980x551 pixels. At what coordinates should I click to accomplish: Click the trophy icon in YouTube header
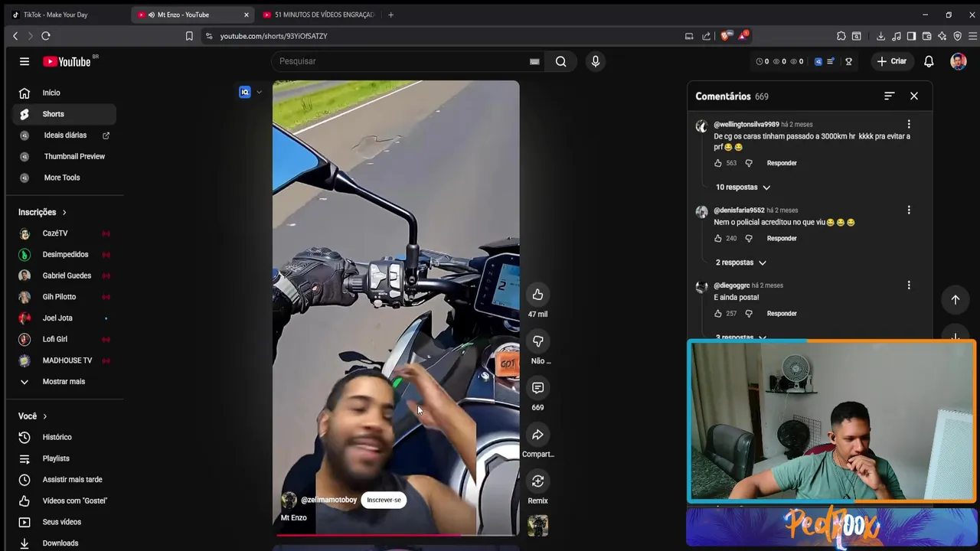(x=848, y=61)
